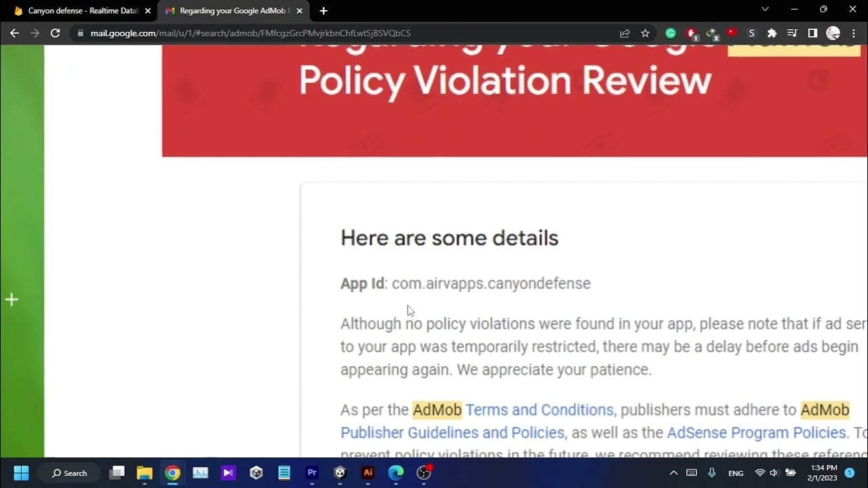Click the share icon in the address bar
868x488 pixels.
tap(625, 33)
